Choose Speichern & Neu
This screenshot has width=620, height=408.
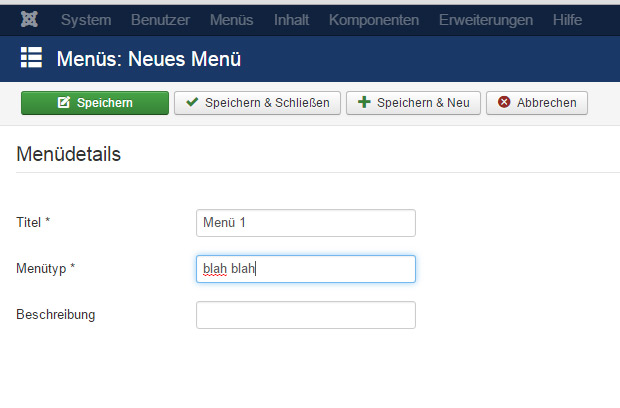(413, 103)
